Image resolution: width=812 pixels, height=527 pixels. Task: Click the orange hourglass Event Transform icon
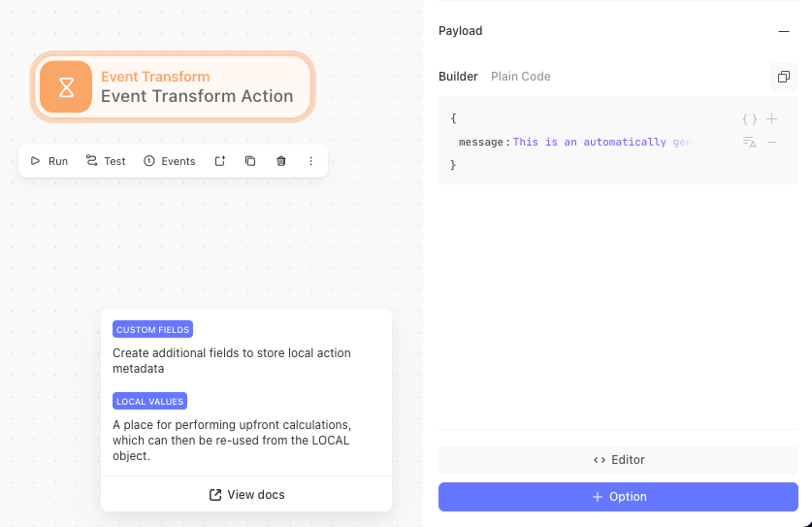(x=66, y=86)
